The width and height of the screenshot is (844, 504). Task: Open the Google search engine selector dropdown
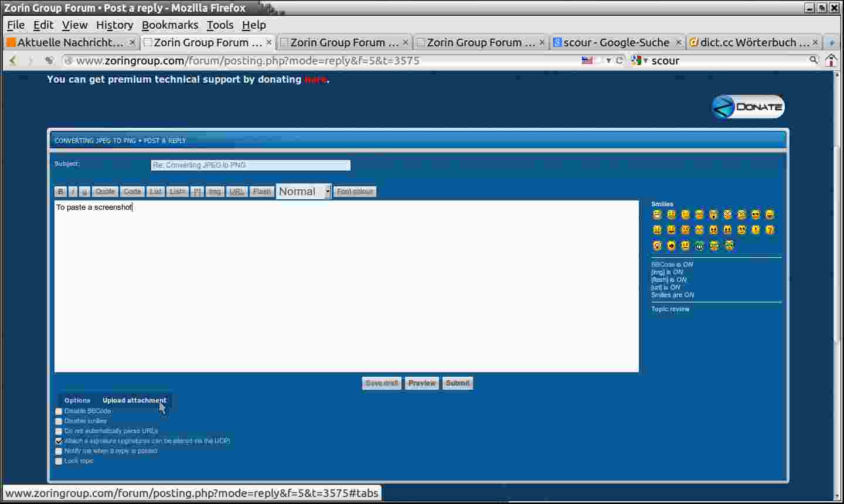point(639,60)
